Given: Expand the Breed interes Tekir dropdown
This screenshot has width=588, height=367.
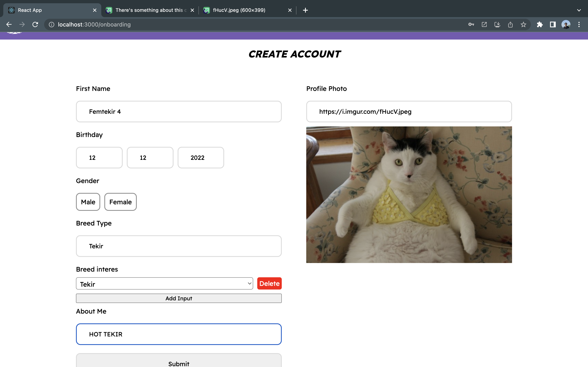Looking at the screenshot, I should 164,283.
